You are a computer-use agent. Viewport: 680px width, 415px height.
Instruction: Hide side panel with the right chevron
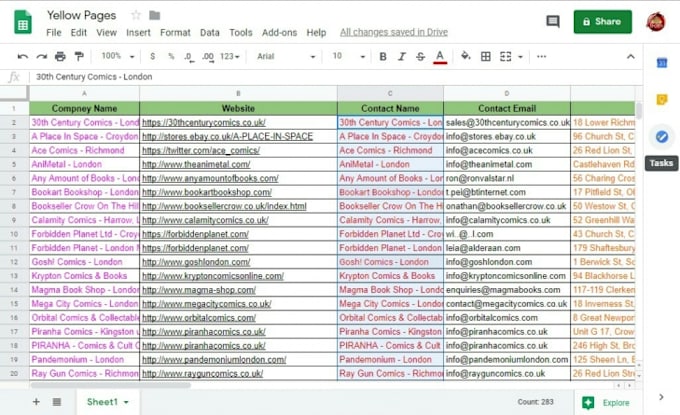[661, 397]
